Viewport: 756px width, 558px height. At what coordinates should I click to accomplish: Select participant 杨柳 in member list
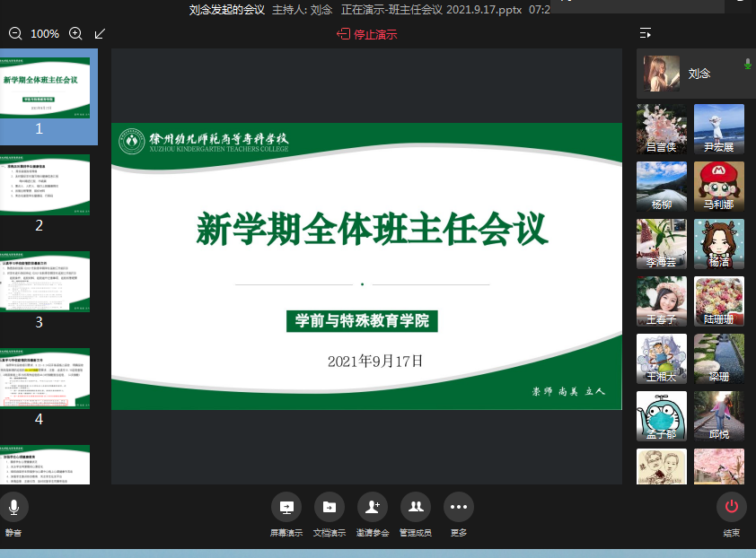[x=662, y=187]
